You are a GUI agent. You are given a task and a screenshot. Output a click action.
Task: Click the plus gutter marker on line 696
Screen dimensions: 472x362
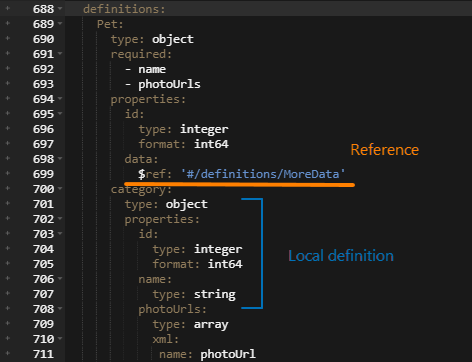point(8,128)
